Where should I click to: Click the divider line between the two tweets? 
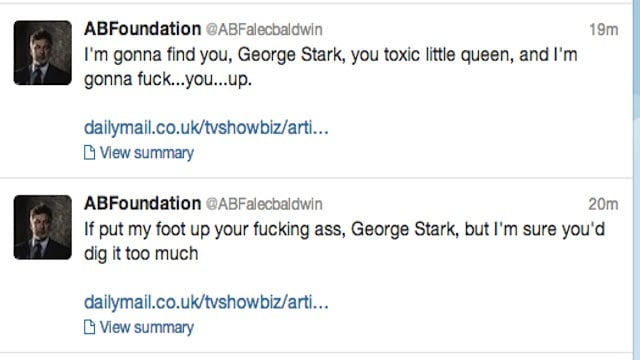[x=316, y=178]
